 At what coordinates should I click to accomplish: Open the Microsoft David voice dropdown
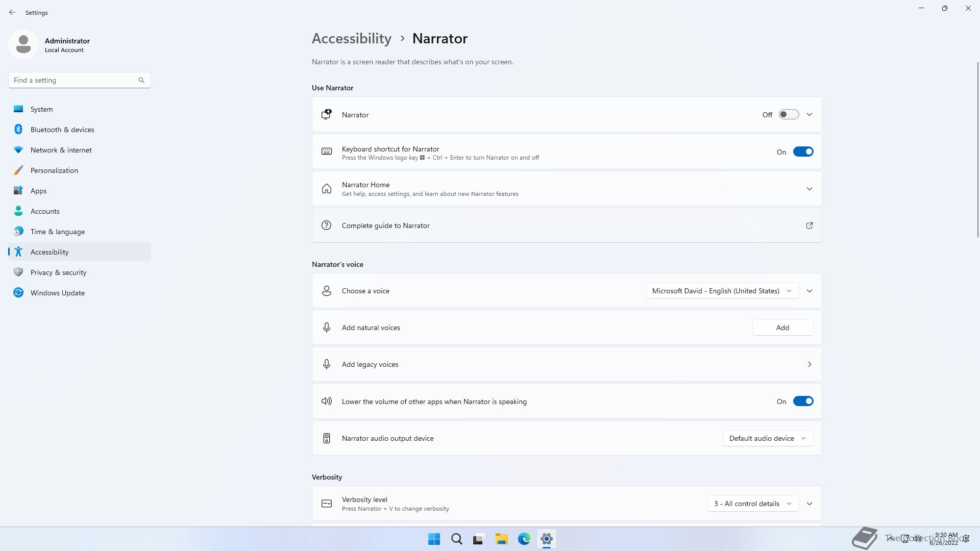click(722, 291)
